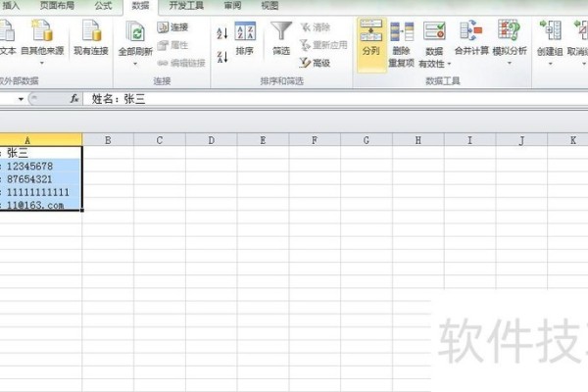Click cell containing 11111111111
This screenshot has width=588, height=392.
(x=40, y=192)
